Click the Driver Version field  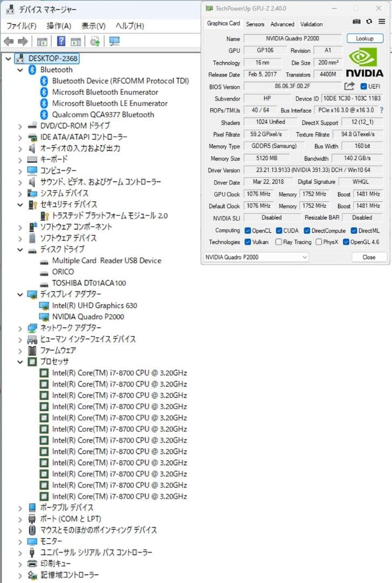(x=313, y=170)
